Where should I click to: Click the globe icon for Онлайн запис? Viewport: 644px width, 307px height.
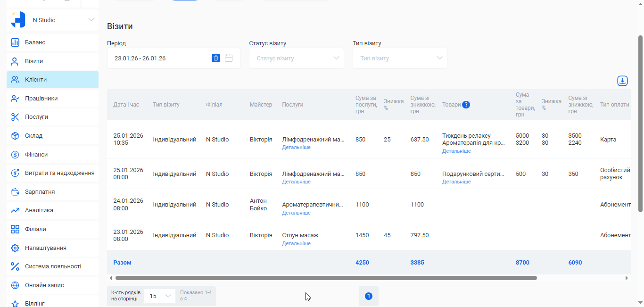[x=15, y=285]
